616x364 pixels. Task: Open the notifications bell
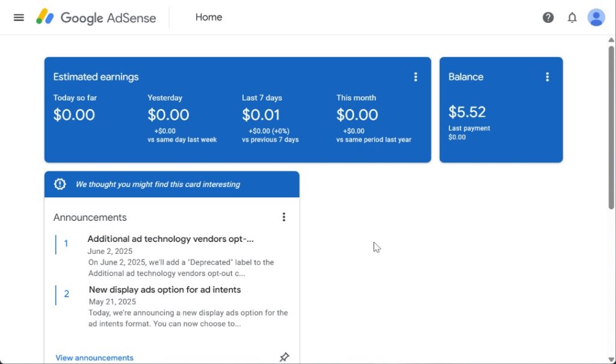point(572,17)
